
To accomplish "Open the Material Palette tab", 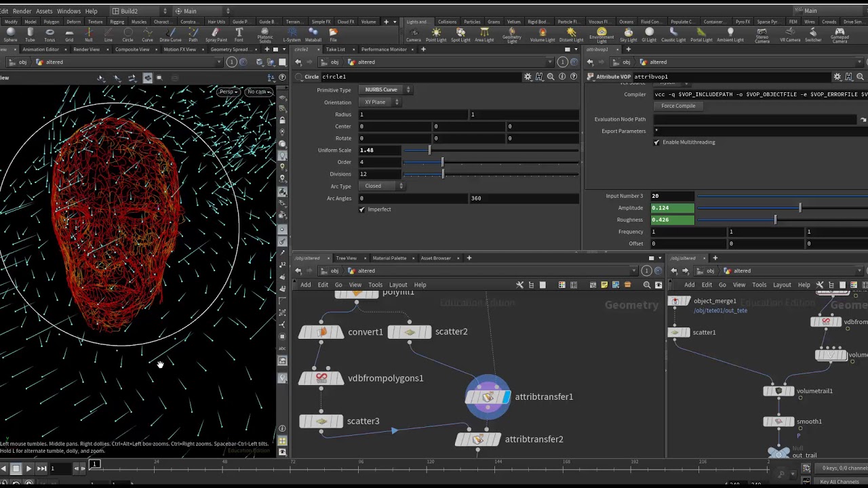I will [x=389, y=258].
